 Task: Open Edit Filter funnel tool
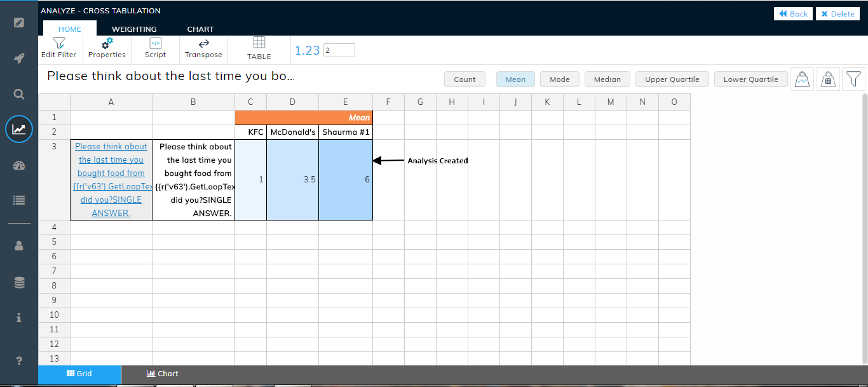pos(58,48)
